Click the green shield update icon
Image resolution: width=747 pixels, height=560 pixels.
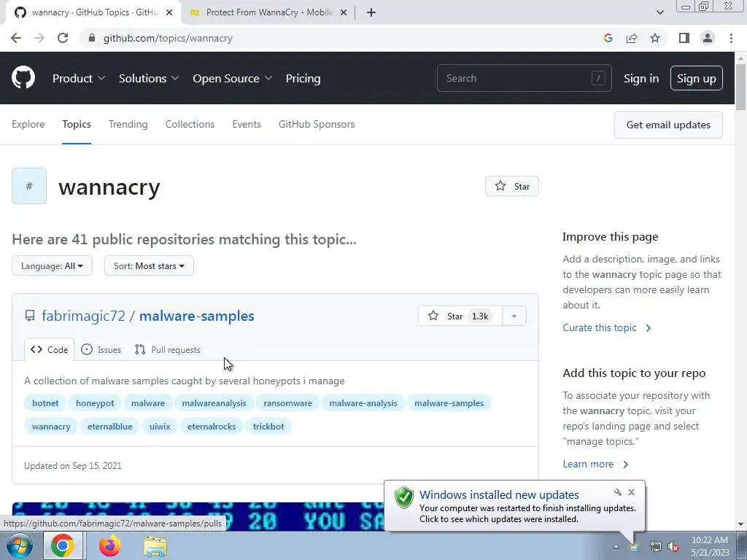[404, 497]
